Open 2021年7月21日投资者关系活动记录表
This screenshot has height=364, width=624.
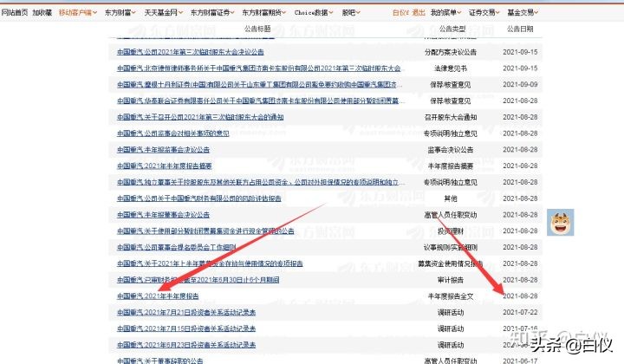pos(186,313)
